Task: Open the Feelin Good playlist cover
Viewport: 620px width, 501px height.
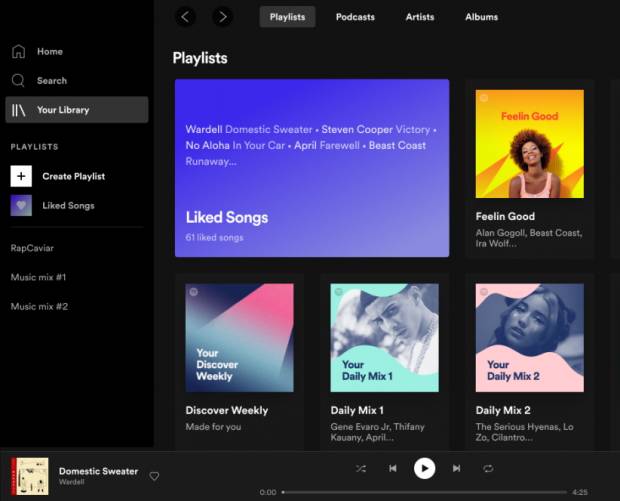Action: [529, 144]
